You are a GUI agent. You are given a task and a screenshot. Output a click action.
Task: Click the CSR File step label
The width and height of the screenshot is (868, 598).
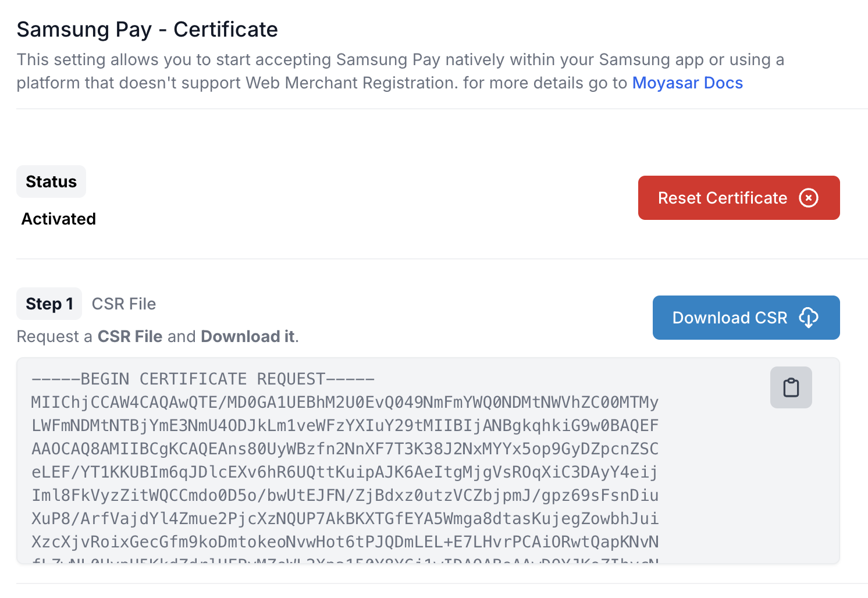pos(123,304)
